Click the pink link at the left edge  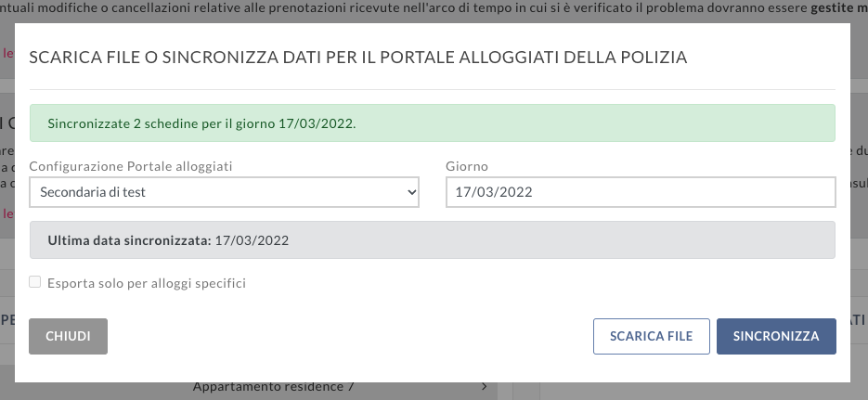point(7,54)
